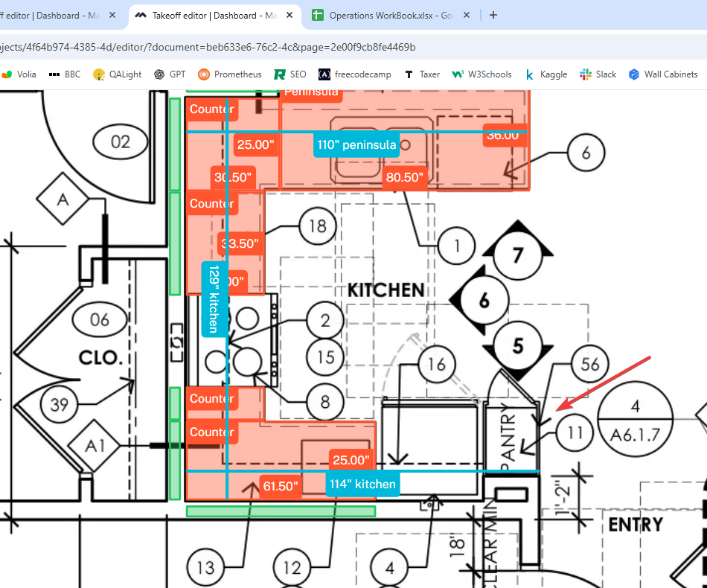Open the BBC bookmark

[65, 74]
